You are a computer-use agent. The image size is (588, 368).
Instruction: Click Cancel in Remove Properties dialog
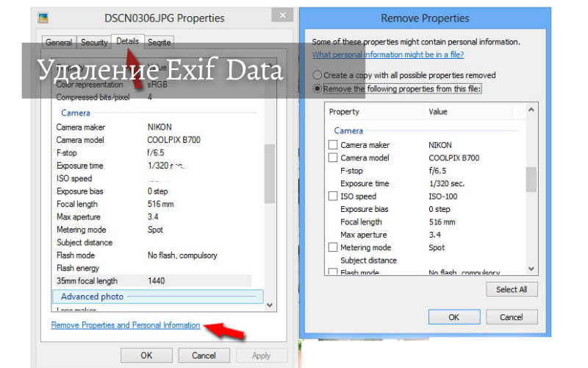pos(511,317)
